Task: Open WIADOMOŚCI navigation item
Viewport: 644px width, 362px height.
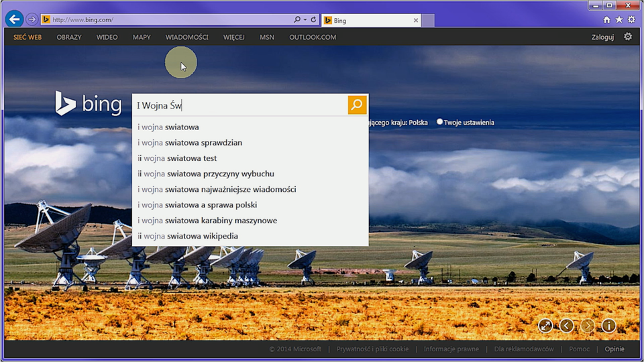Action: point(187,37)
